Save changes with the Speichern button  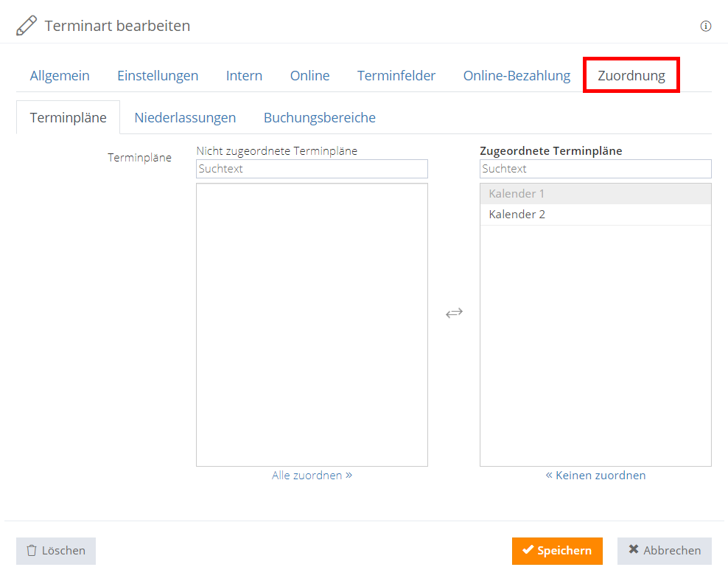(x=557, y=551)
